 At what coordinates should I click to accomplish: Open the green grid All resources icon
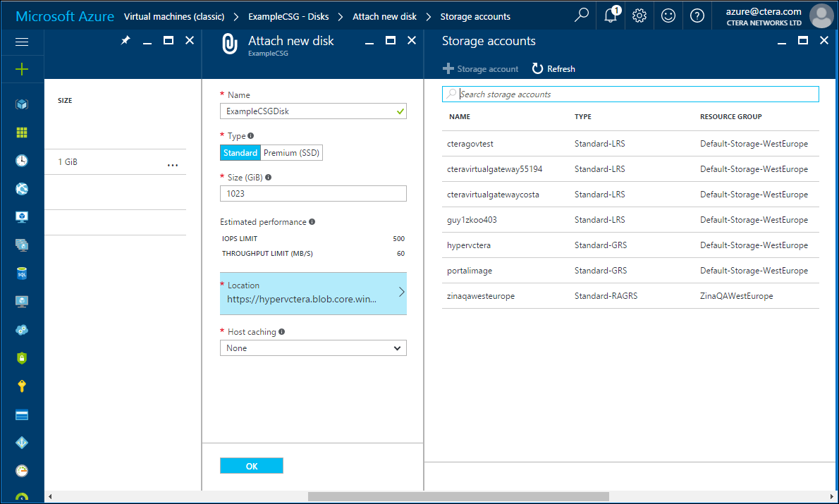point(22,132)
